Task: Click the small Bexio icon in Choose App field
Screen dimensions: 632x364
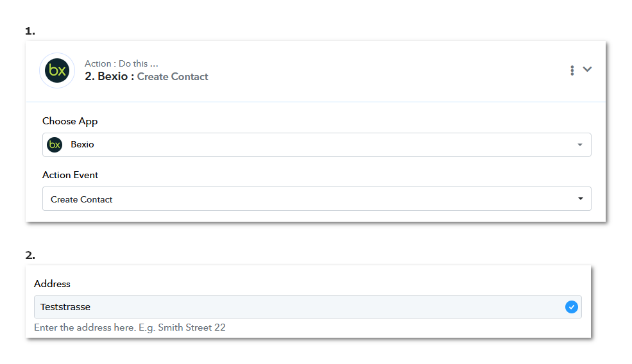Action: coord(55,145)
